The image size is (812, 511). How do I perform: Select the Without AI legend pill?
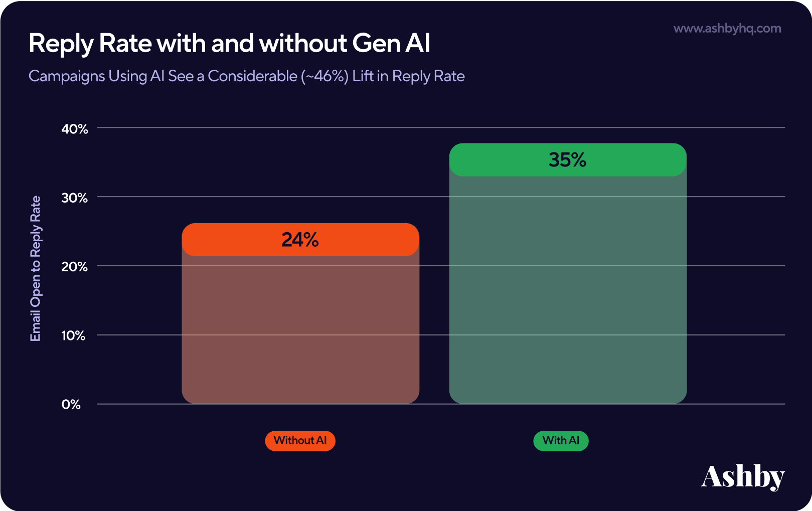(300, 441)
